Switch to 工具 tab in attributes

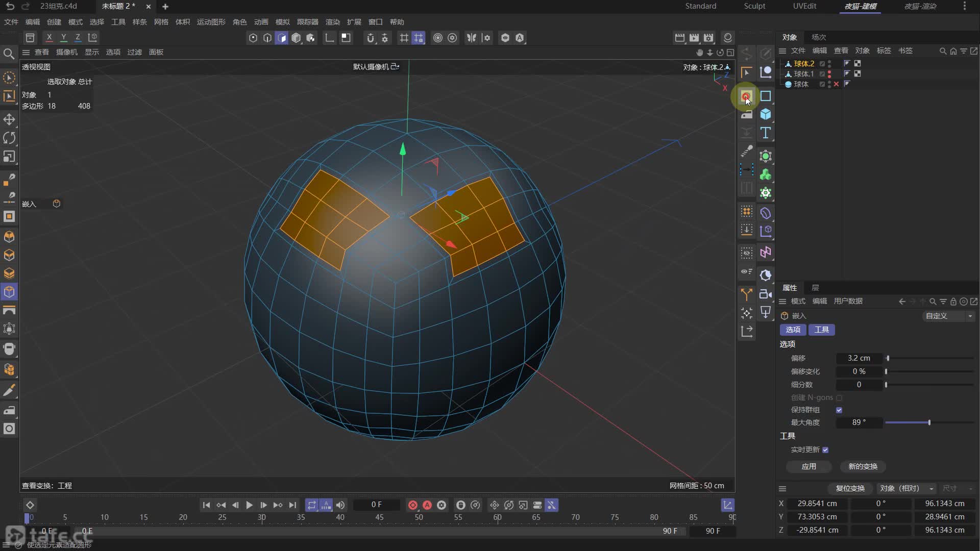[x=822, y=330]
